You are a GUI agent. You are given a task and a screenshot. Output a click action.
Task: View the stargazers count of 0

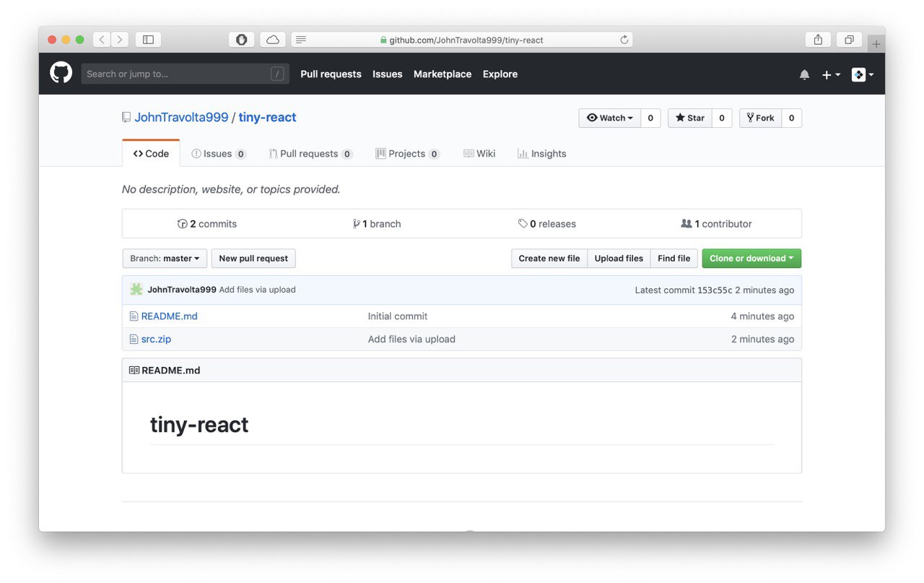point(722,118)
